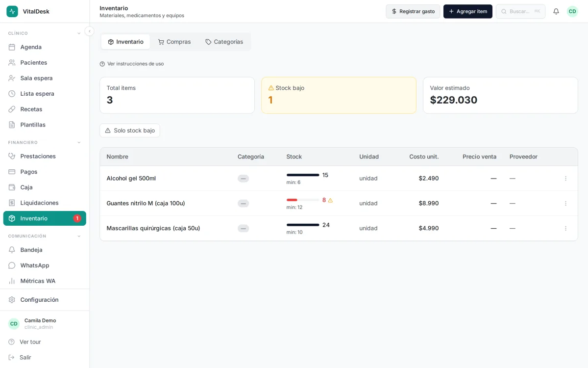Click the $4.990 cost value
Screen dimensions: 588x368
(429, 229)
